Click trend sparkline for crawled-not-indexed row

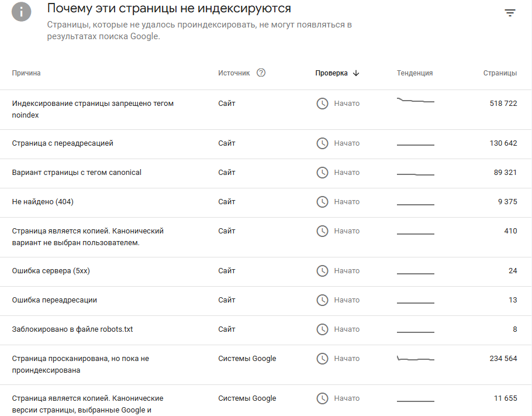click(x=415, y=358)
